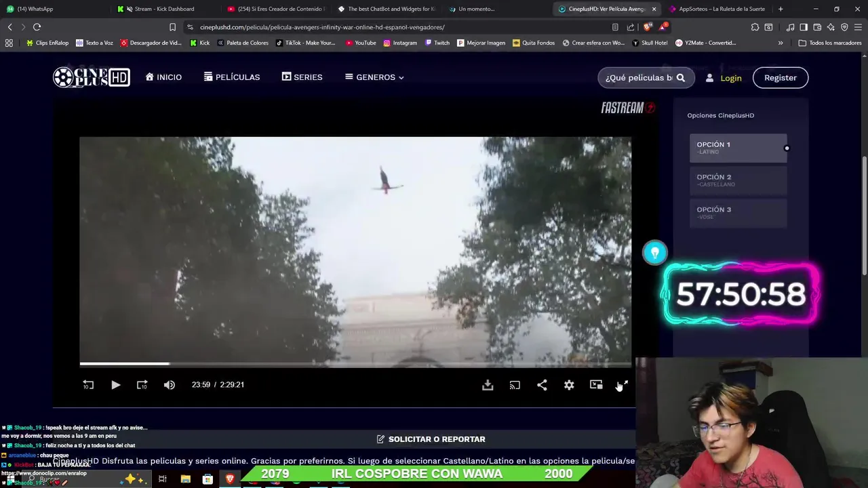Click the CinePlusHD logo
This screenshot has height=488, width=868.
[92, 77]
